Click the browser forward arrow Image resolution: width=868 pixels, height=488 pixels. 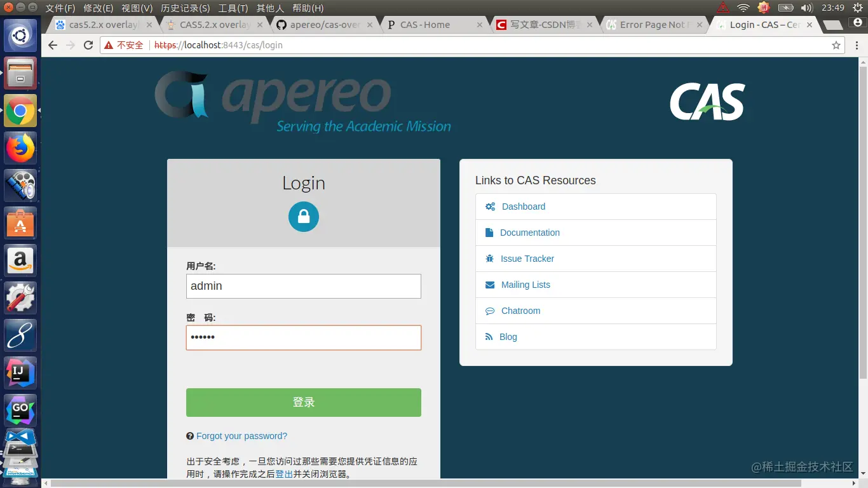(x=71, y=45)
